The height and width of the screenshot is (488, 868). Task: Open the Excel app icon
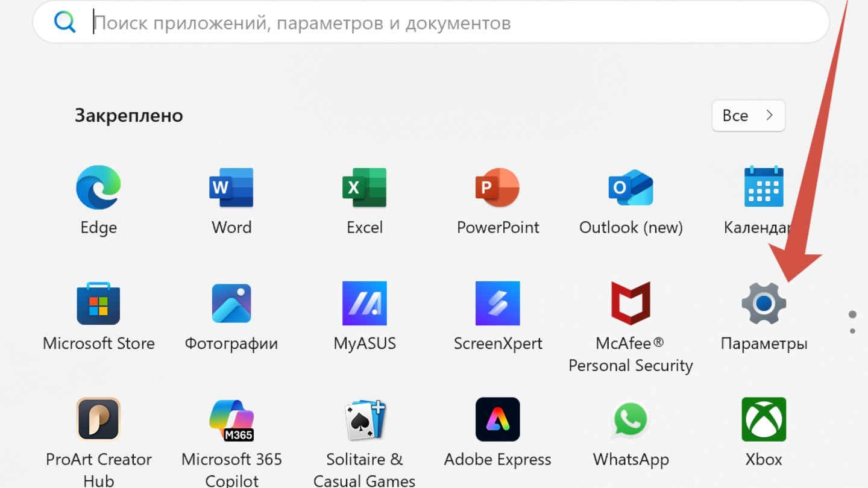(365, 187)
